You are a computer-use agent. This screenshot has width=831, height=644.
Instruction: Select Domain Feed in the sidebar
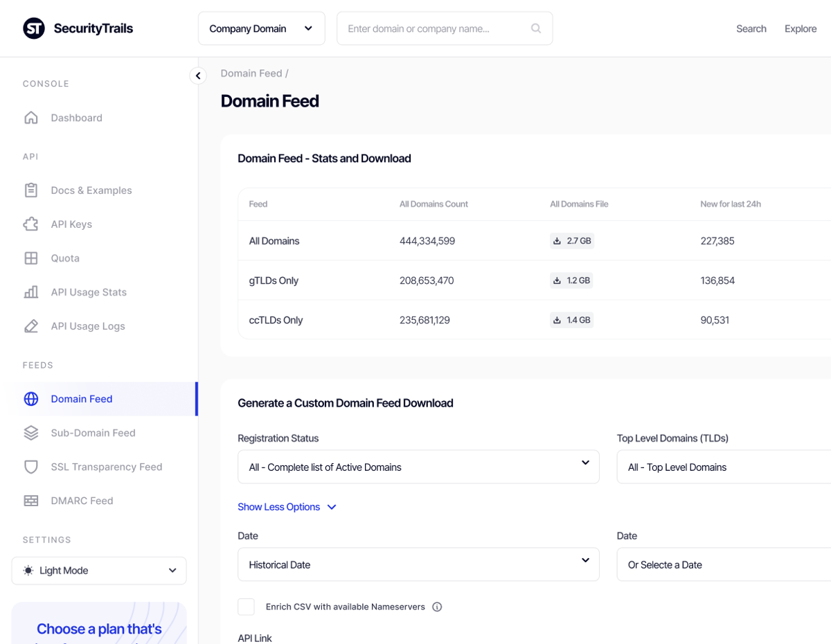tap(99, 399)
